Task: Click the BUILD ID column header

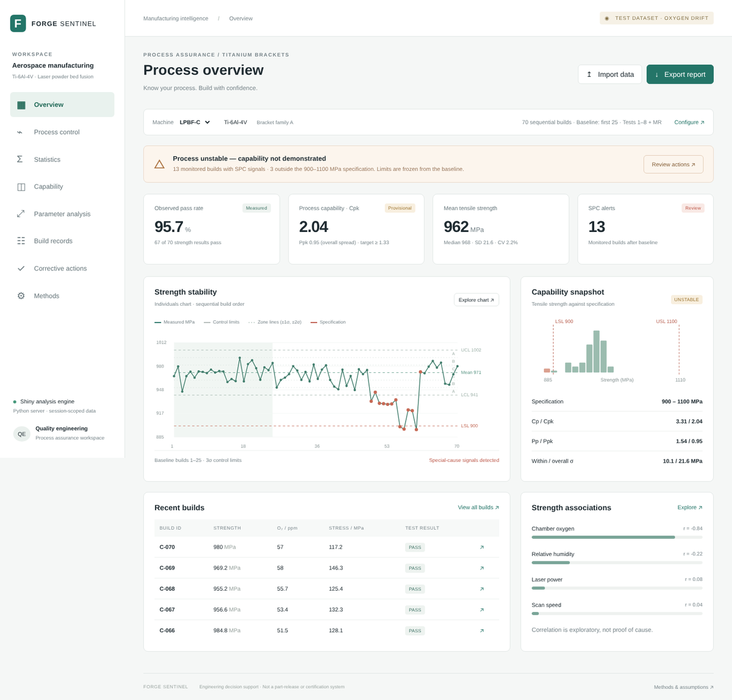Action: (170, 528)
